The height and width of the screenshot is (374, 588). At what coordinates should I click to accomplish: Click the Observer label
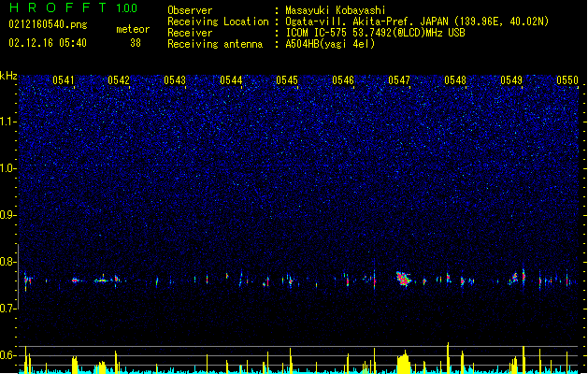click(x=190, y=10)
